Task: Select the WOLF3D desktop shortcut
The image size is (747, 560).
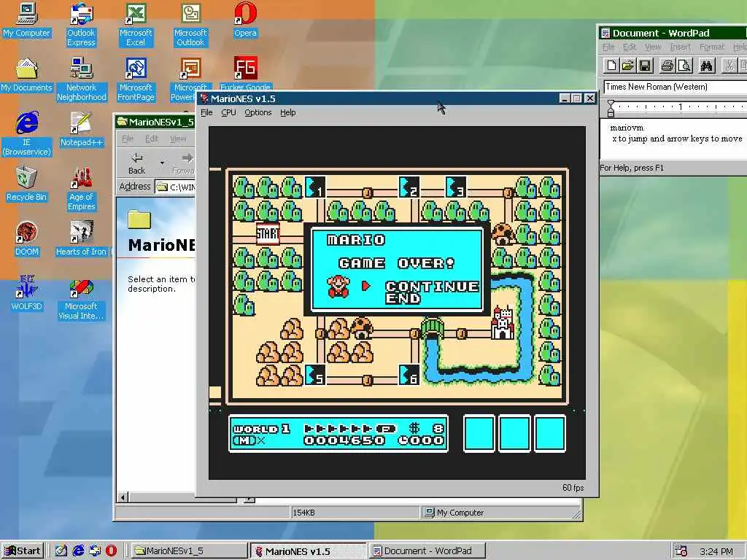Action: 27,293
